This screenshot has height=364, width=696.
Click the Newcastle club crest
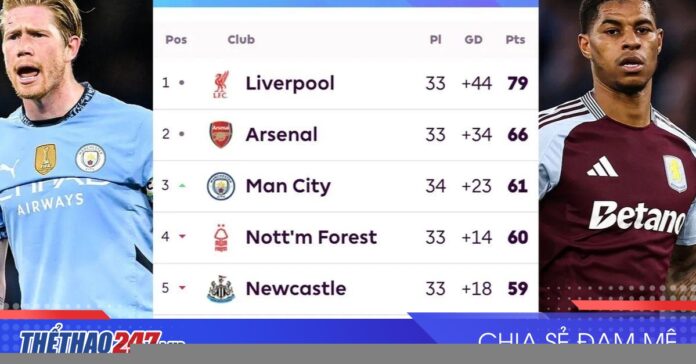coord(221,289)
